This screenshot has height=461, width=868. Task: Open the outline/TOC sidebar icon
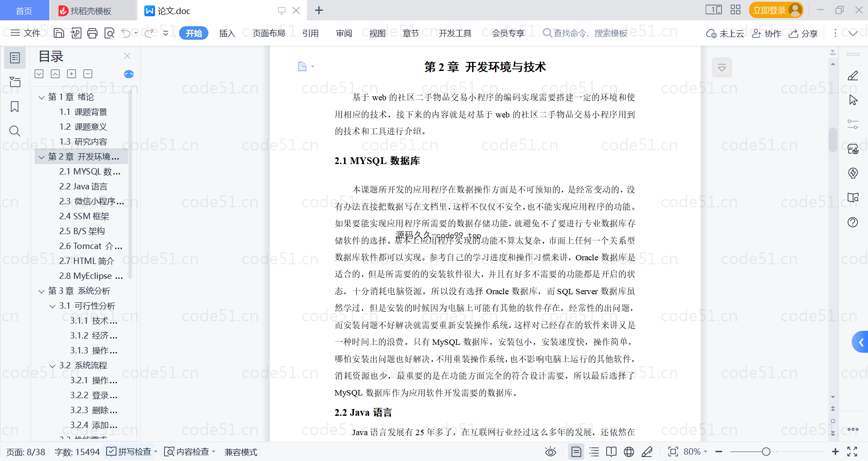pyautogui.click(x=15, y=58)
